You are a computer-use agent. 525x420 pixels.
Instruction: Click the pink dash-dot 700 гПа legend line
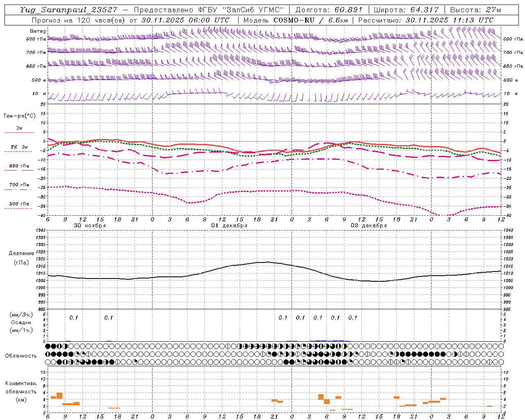point(18,189)
